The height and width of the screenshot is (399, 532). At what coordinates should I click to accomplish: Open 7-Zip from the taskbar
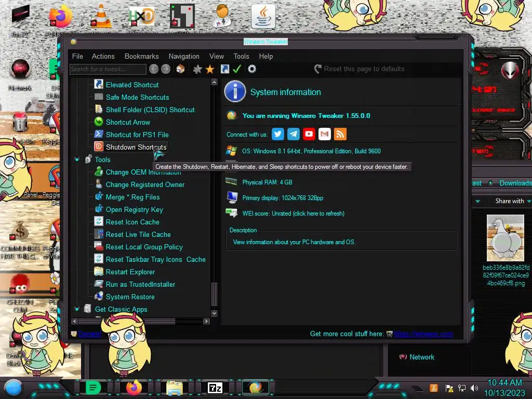pyautogui.click(x=215, y=388)
